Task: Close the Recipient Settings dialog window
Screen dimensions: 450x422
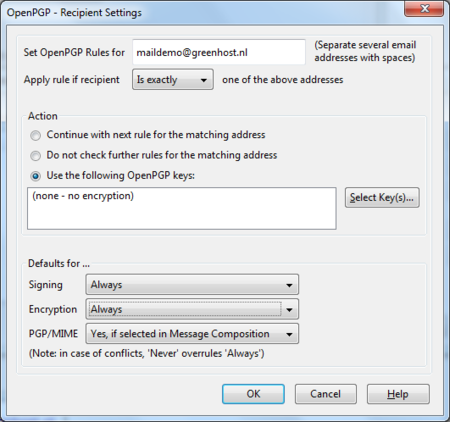Action: tap(424, 8)
